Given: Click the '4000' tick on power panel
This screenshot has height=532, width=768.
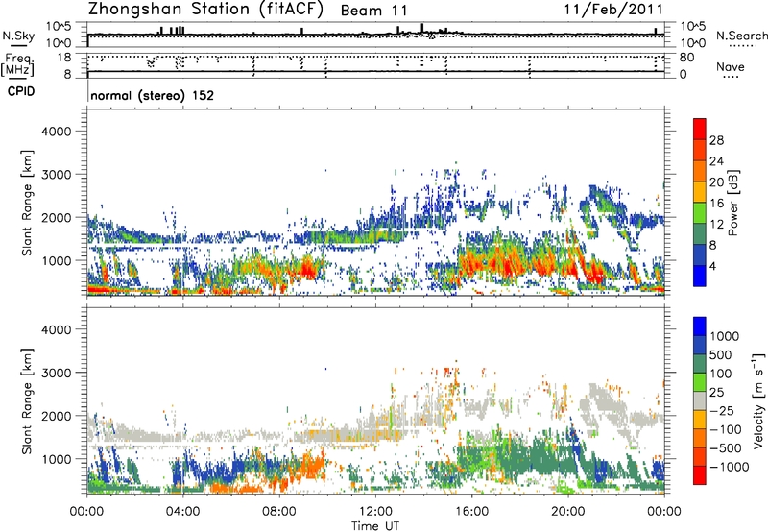Looking at the screenshot, I should coord(57,132).
